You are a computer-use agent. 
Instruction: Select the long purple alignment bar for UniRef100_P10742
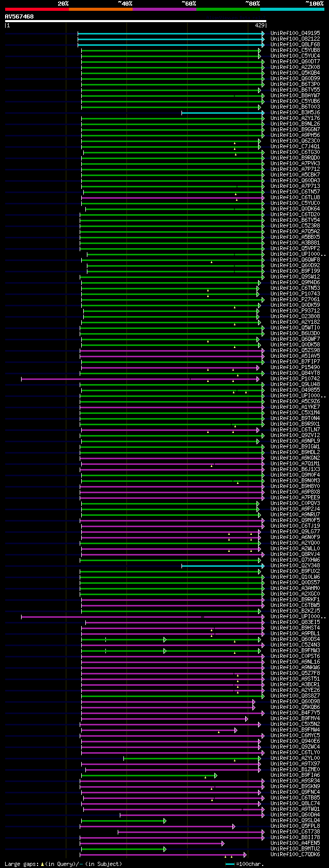tap(140, 378)
